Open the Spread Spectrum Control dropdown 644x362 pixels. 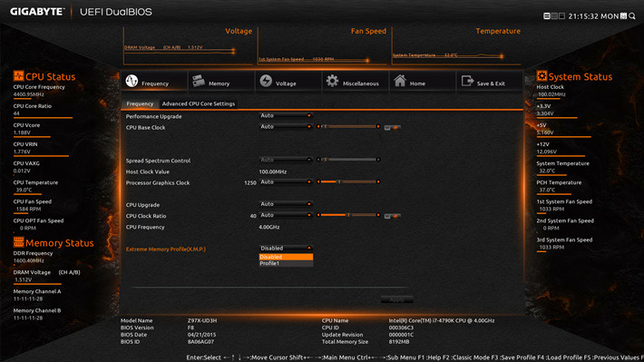tap(286, 160)
